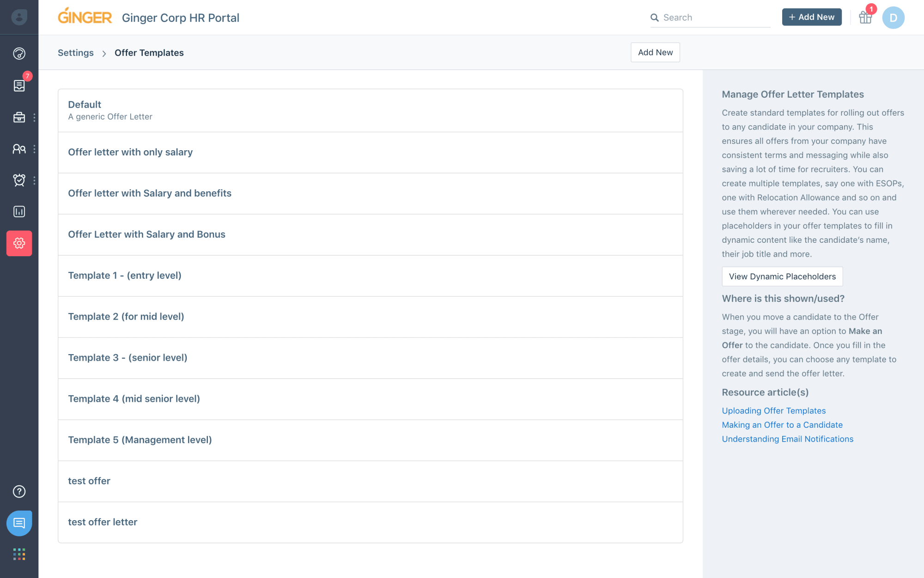Click the help question mark icon
924x578 pixels.
(x=19, y=492)
